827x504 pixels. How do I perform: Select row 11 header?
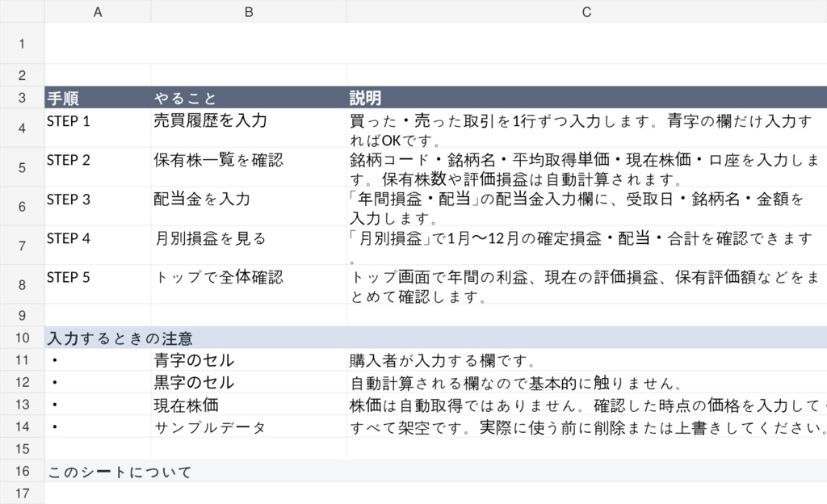(22, 359)
